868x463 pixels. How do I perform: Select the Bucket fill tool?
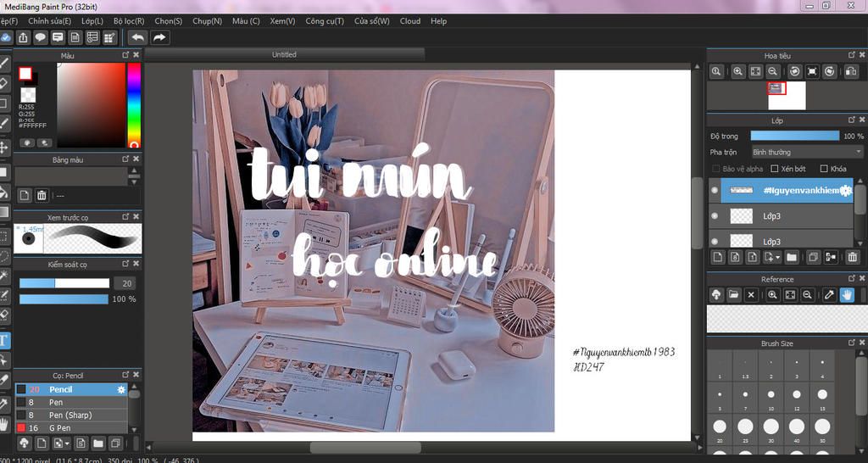pos(3,192)
